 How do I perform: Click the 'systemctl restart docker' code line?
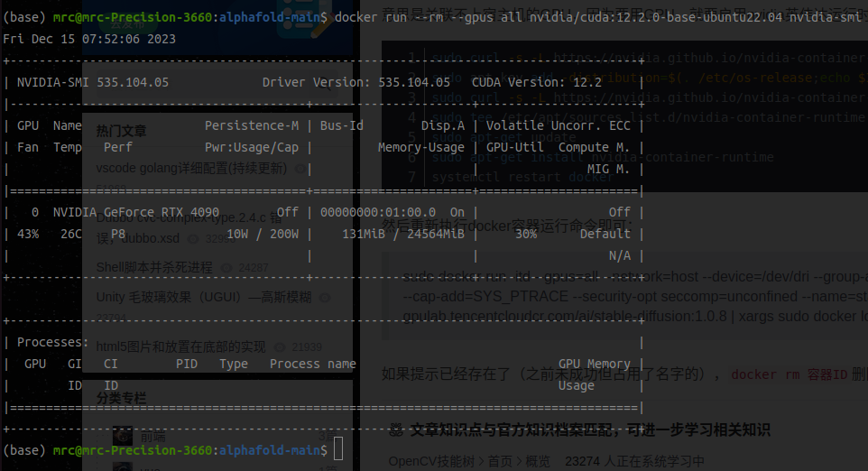click(x=522, y=177)
